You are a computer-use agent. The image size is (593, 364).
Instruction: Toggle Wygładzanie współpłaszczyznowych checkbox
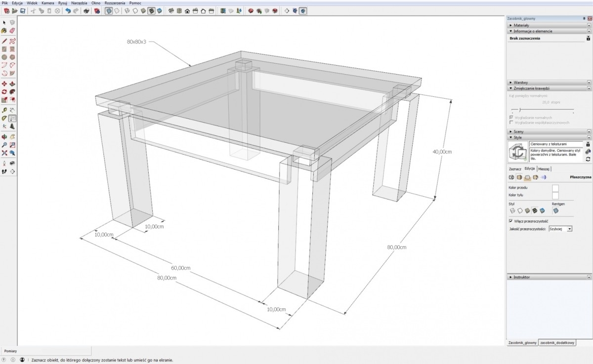coord(511,122)
